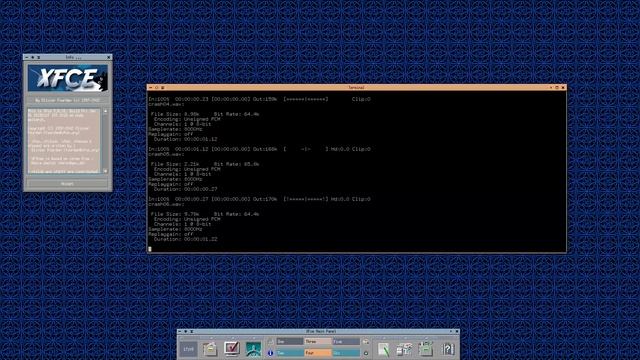Click the lower mini icon right of the workspace pager
The image size is (640, 360).
(x=366, y=353)
